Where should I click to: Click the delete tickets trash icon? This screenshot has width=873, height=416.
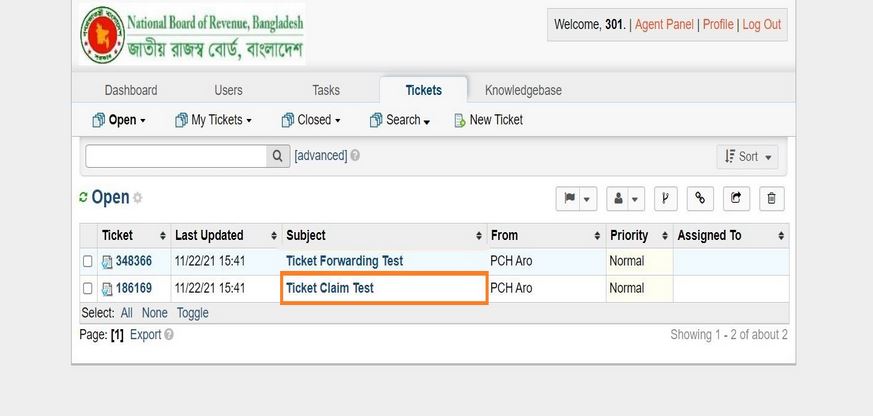[771, 199]
